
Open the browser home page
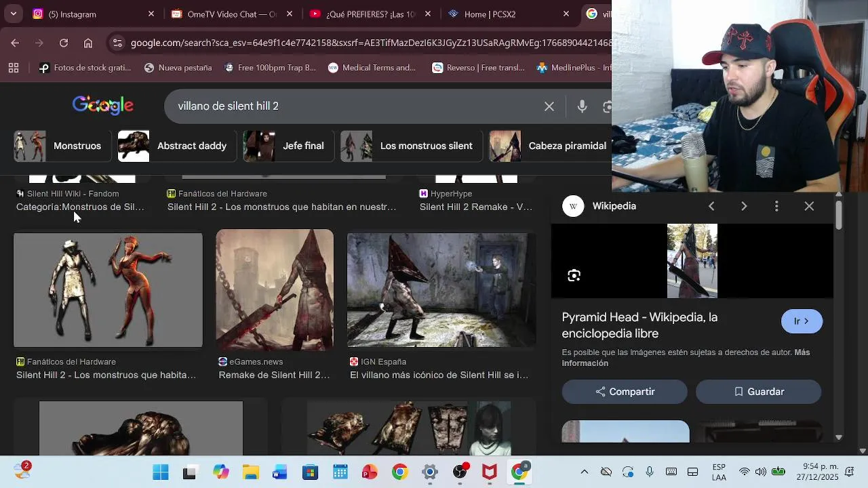[88, 43]
